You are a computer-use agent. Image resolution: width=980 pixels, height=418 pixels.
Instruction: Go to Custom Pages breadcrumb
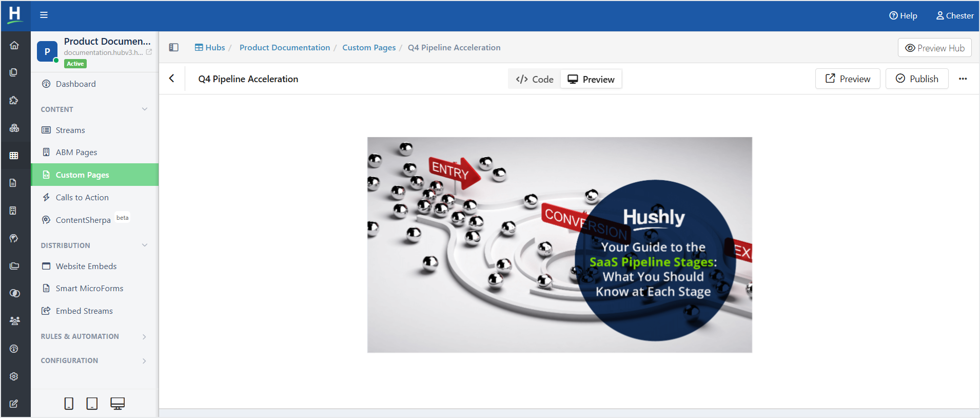point(369,47)
